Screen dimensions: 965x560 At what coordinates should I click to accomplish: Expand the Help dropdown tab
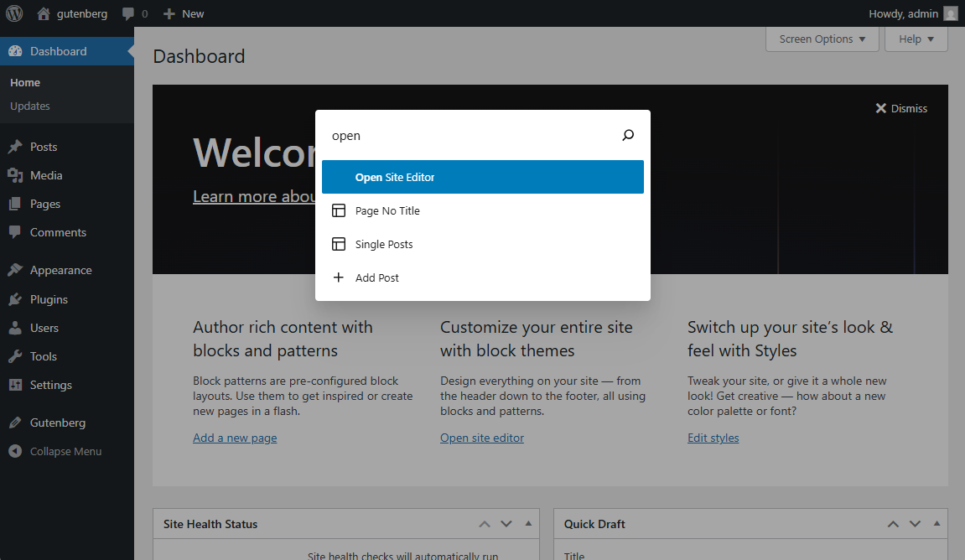[x=916, y=39]
